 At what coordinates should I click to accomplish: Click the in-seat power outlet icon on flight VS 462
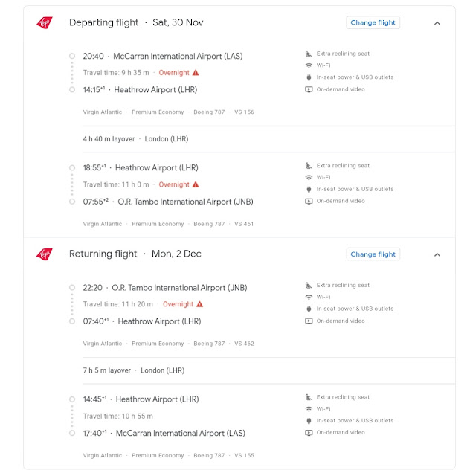pyautogui.click(x=309, y=309)
